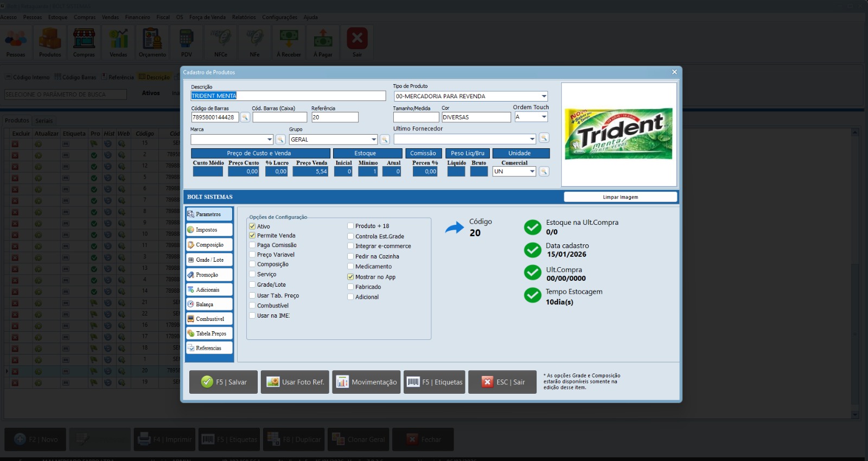Uncheck the Ativo checkbox
The image size is (868, 461).
pos(252,226)
